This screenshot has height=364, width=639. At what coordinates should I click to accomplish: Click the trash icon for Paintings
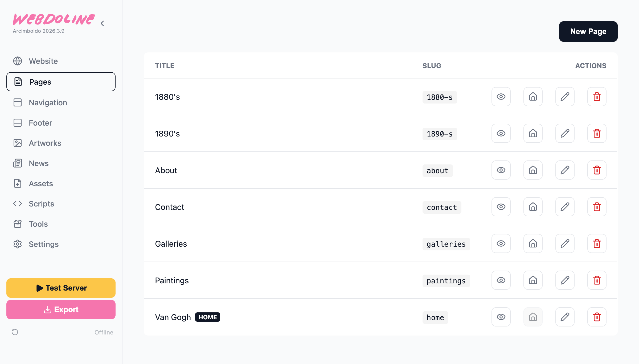point(597,280)
